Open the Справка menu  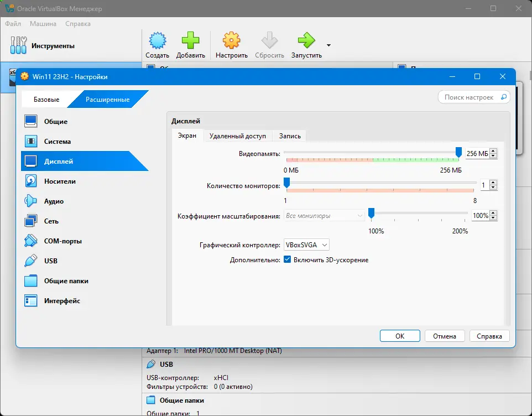coord(77,24)
